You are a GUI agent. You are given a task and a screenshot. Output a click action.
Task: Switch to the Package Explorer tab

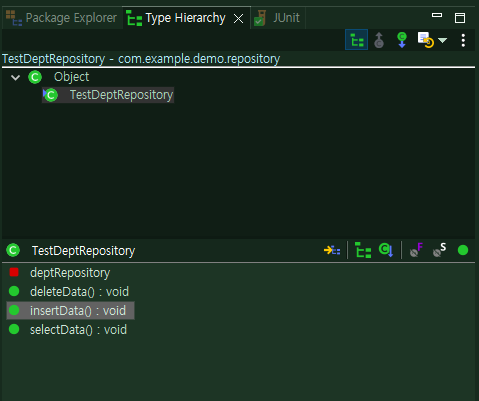(x=62, y=18)
